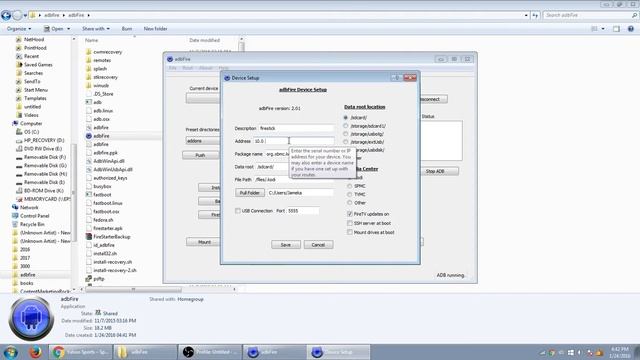Screen dimensions: 640x360
Task: Click the search magnifier in Explorer
Action: click(634, 15)
